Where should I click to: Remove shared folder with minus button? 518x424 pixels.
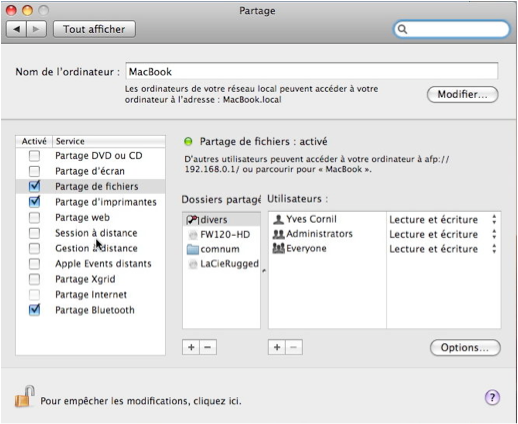pyautogui.click(x=208, y=347)
